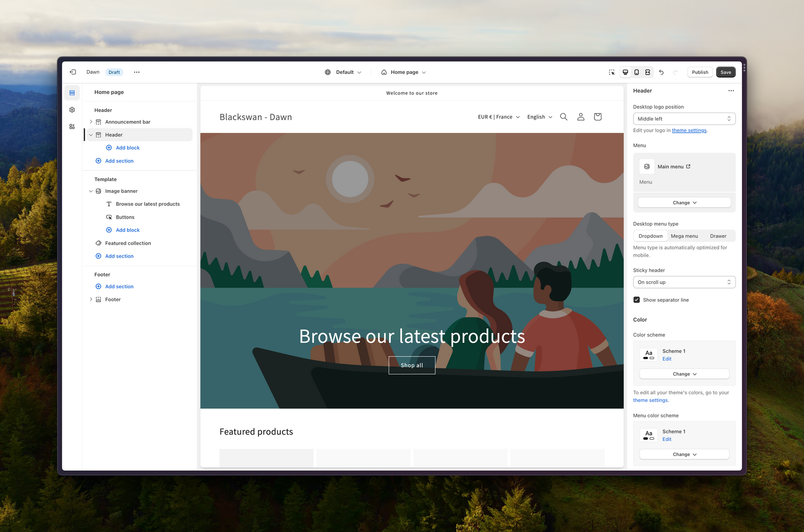
Task: Open the App embeds panel icon
Action: pyautogui.click(x=72, y=126)
